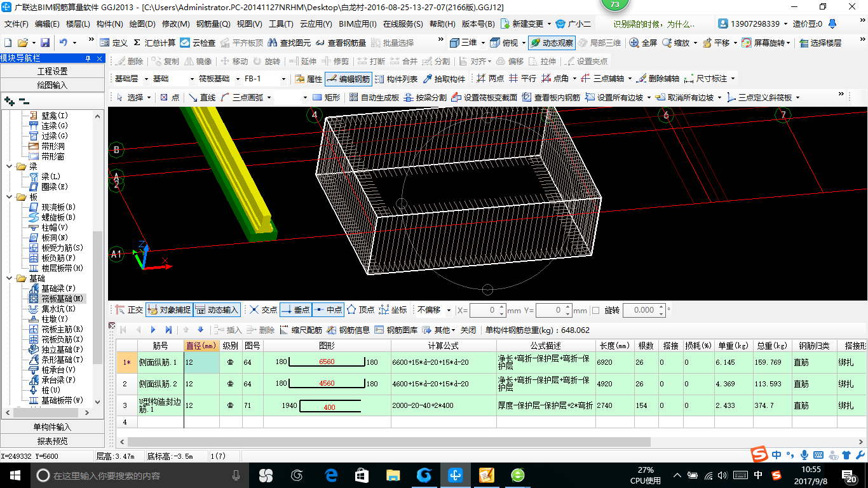Screen dimensions: 868x488
Task: Select the 矩形 rectangle drawing tool
Action: (x=327, y=97)
